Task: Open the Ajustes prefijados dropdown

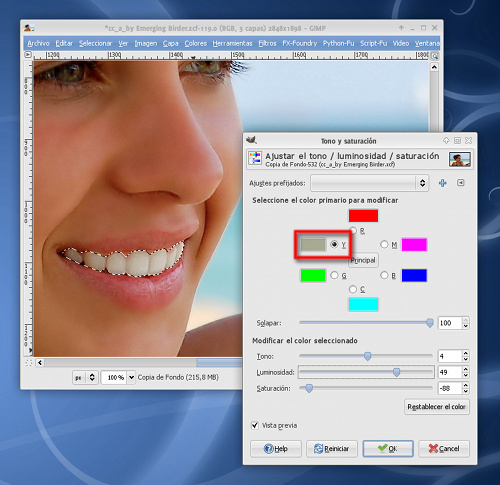Action: [370, 183]
